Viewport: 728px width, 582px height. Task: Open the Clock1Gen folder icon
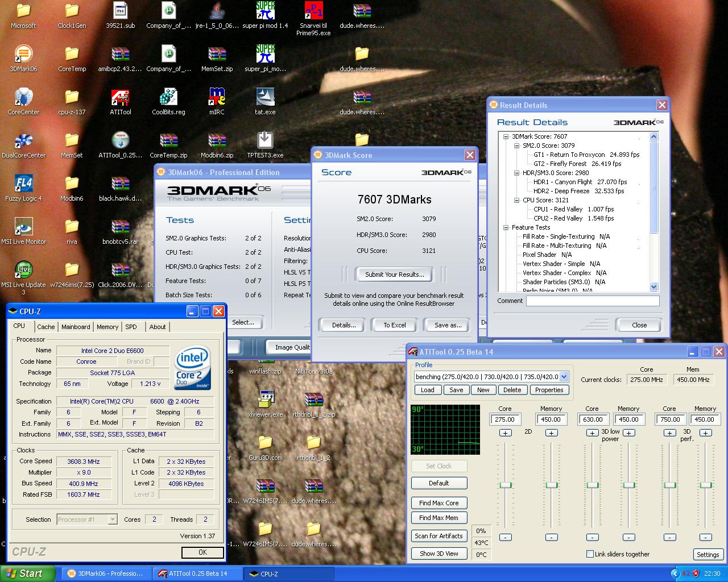(72, 15)
